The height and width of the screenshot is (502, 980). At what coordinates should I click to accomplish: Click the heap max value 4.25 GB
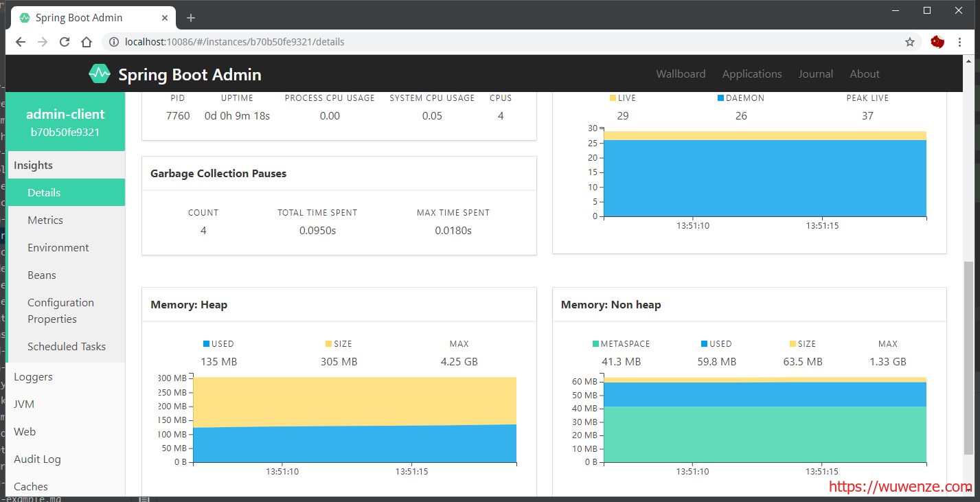pyautogui.click(x=459, y=361)
